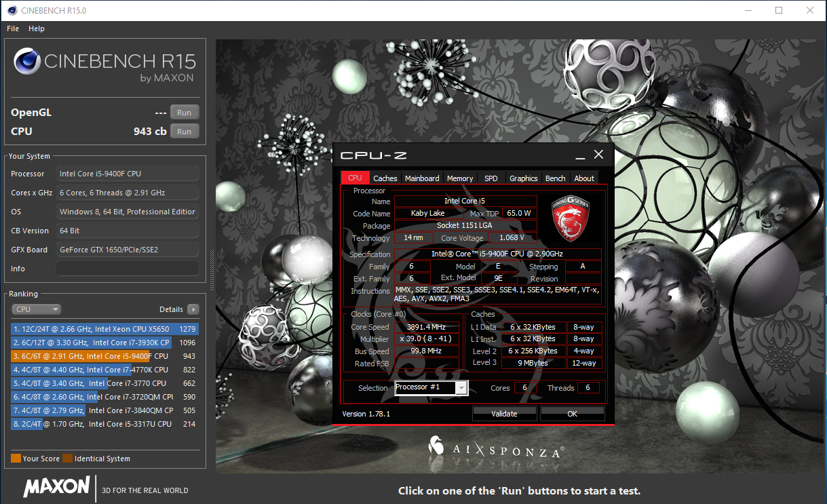827x504 pixels.
Task: Click the Code Name value Kaby Lake
Action: 428,213
